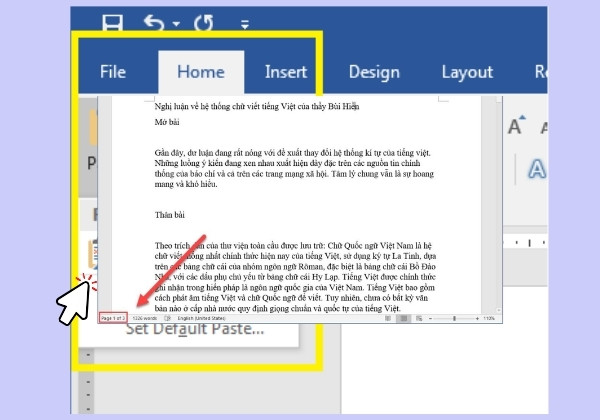
Task: Select Print Layout view icon
Action: tap(403, 318)
